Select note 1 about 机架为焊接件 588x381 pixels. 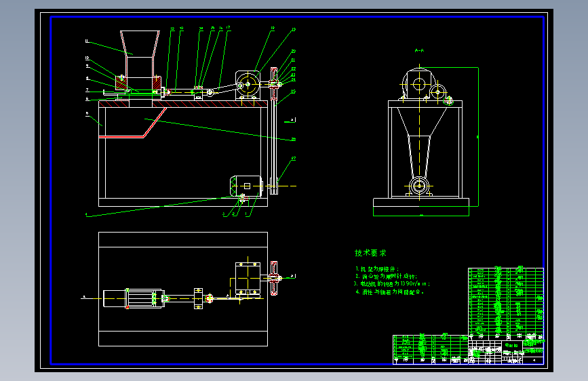[x=377, y=269]
